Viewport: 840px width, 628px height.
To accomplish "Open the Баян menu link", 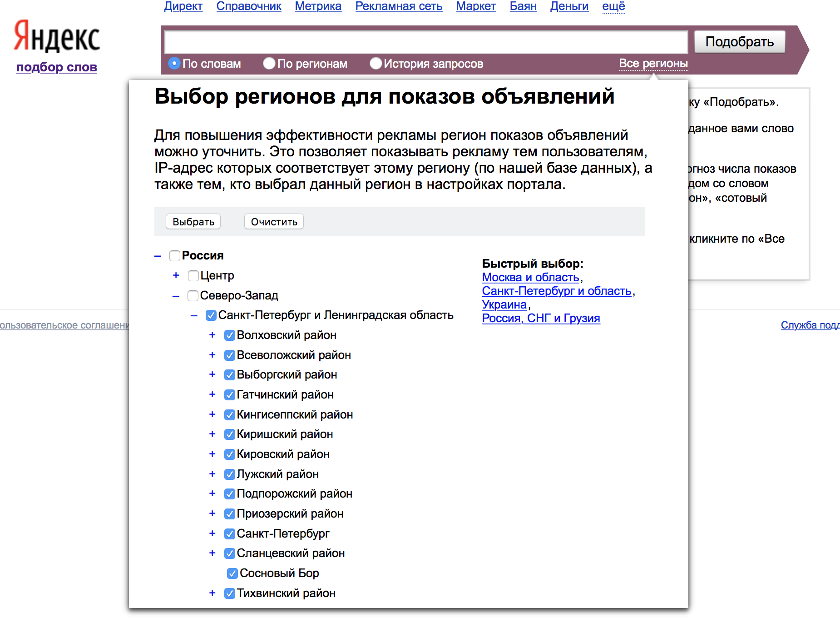I will pos(523,6).
